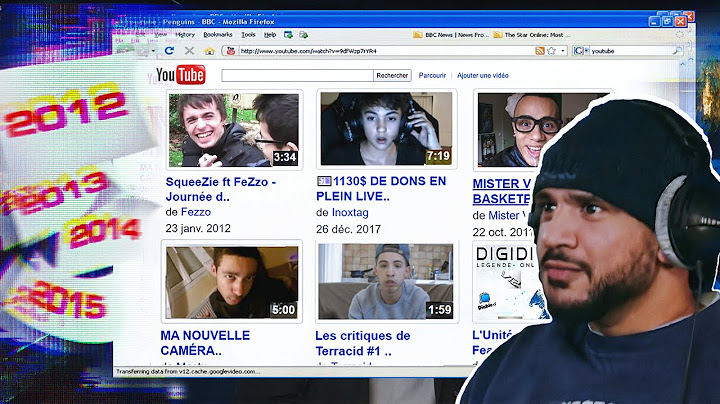The image size is (720, 404).
Task: Click the date 23 janv. 2012
Action: (x=198, y=228)
